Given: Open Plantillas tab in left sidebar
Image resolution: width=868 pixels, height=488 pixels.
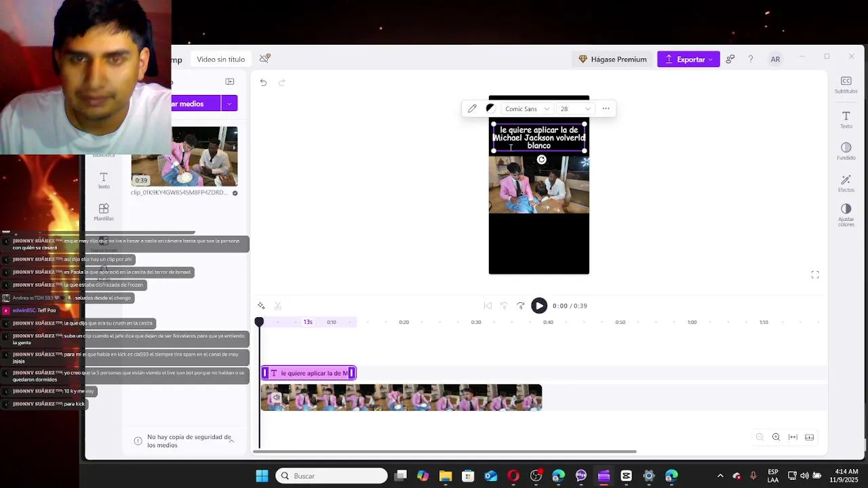Looking at the screenshot, I should [x=104, y=212].
